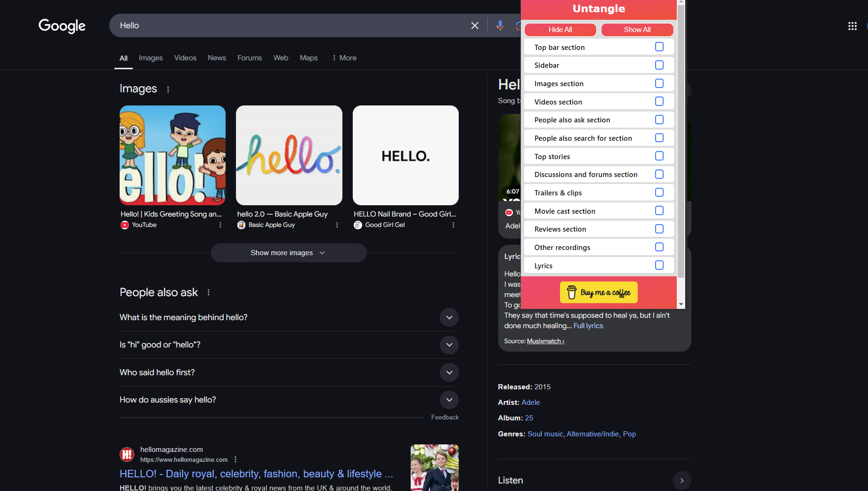The height and width of the screenshot is (491, 868).
Task: Toggle the Lyrics checkbox
Action: click(x=659, y=266)
